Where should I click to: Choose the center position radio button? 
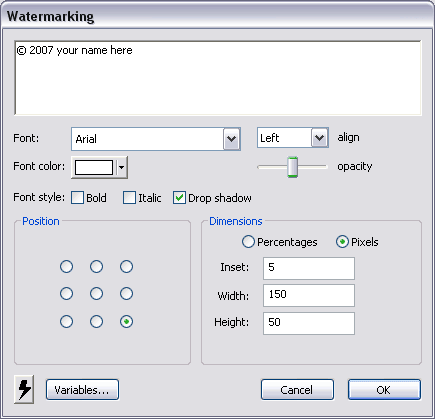point(96,294)
